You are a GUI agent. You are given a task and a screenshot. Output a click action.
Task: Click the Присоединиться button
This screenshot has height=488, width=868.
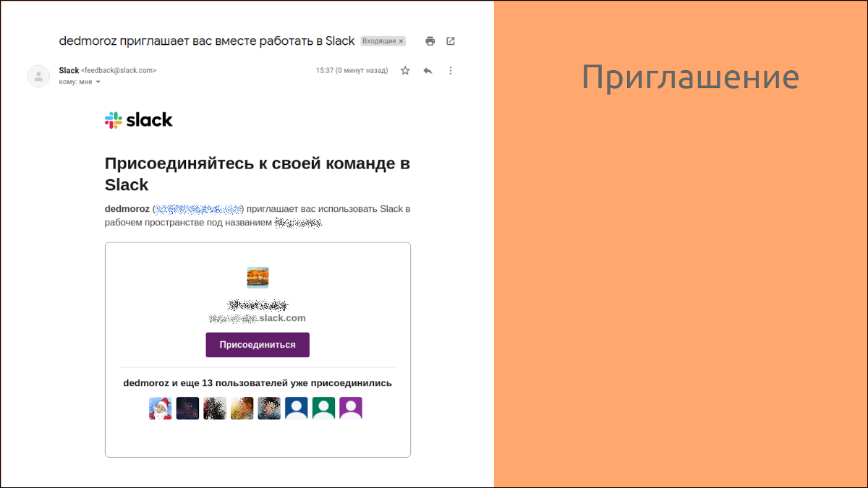(x=258, y=345)
